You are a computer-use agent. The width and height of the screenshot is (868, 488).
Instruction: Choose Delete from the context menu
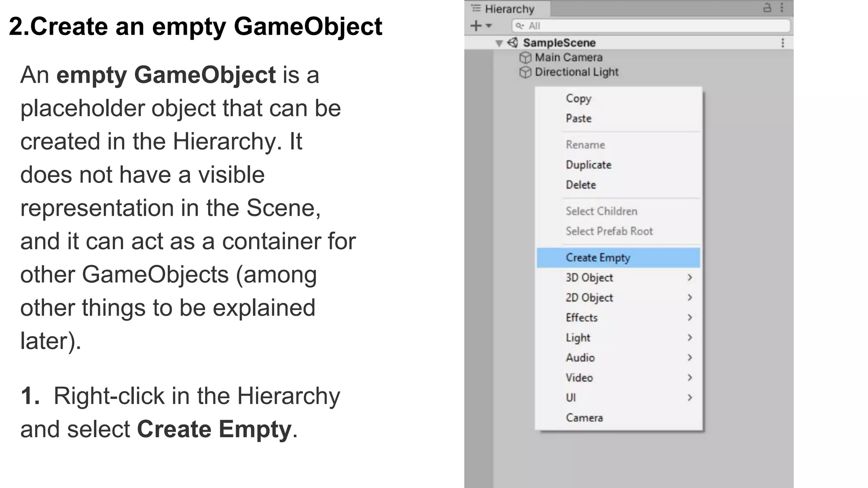pos(619,185)
